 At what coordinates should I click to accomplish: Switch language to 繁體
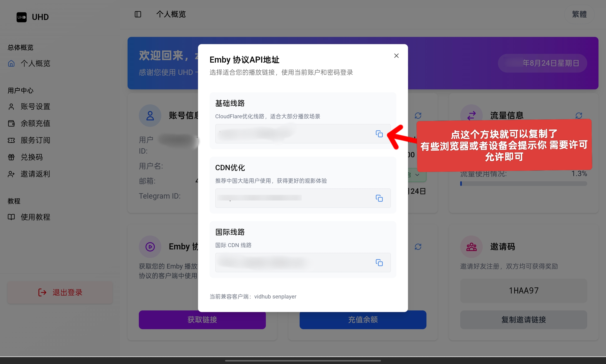pos(579,14)
